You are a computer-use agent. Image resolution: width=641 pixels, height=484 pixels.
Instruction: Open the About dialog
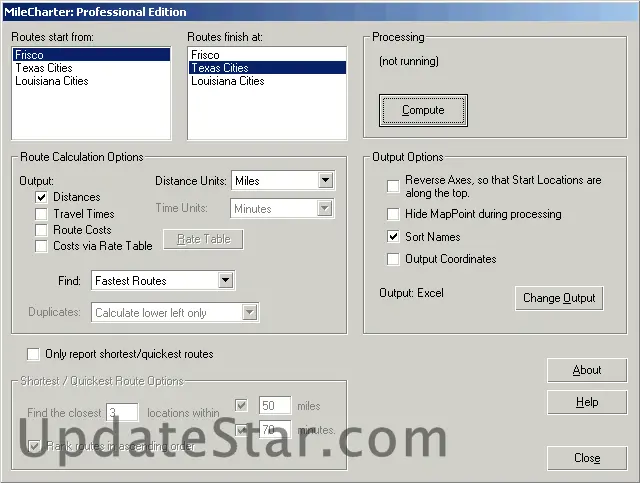coord(587,370)
